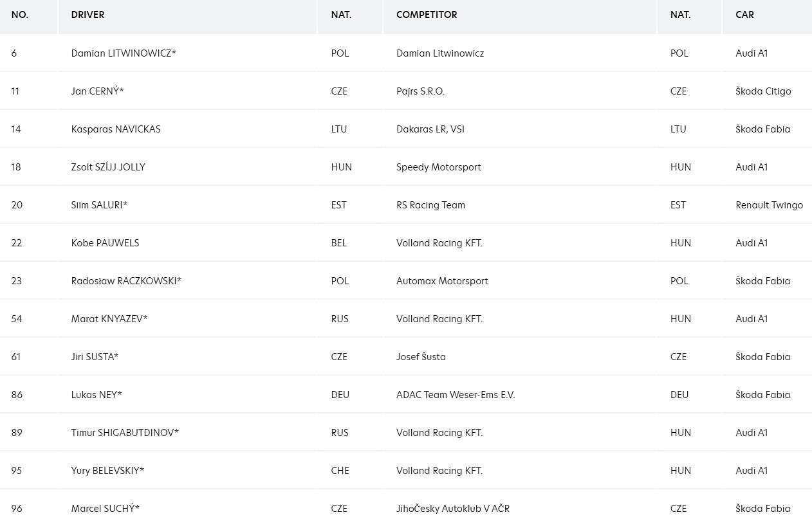Click Zsolt SZÍJJ JOLLY driver name
The image size is (812, 528).
coord(108,167)
